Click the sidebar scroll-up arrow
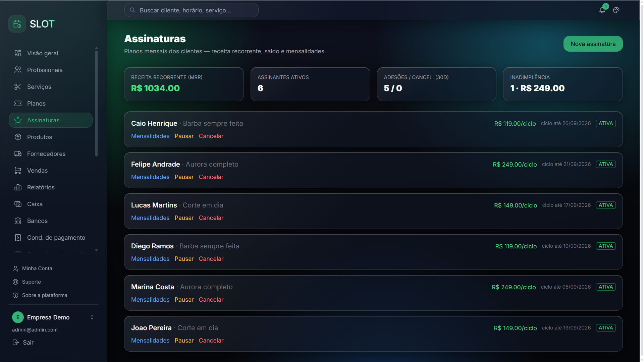 tap(96, 48)
